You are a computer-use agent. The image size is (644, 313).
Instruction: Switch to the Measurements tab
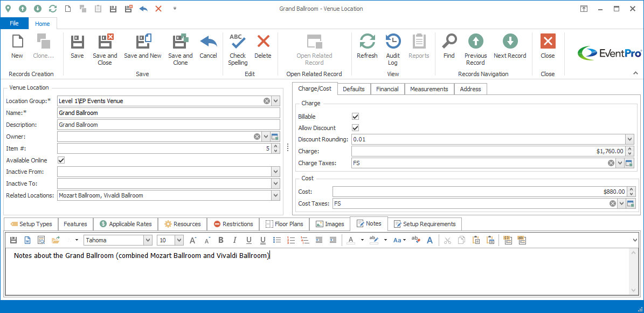point(429,89)
